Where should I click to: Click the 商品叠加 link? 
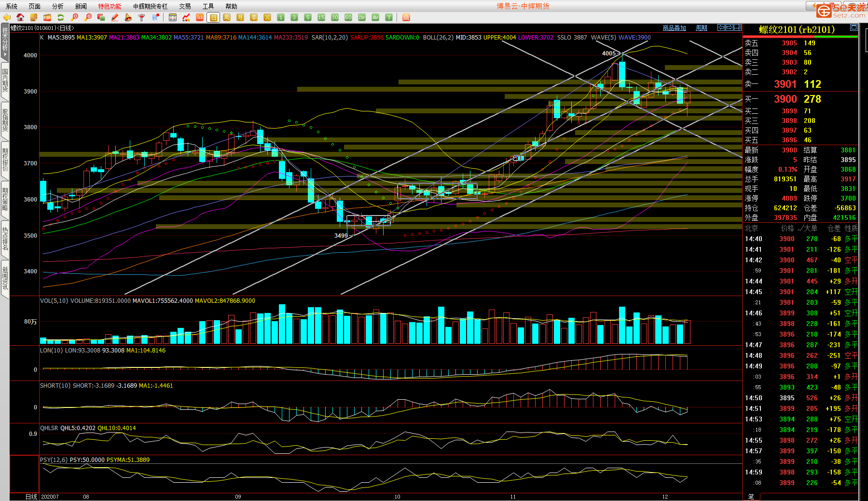[x=675, y=28]
